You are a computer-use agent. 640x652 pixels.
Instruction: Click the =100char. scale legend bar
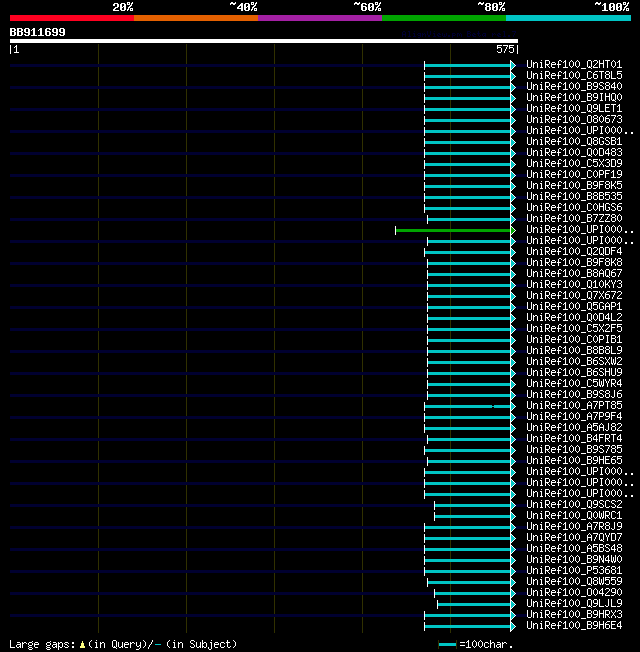pyautogui.click(x=447, y=645)
